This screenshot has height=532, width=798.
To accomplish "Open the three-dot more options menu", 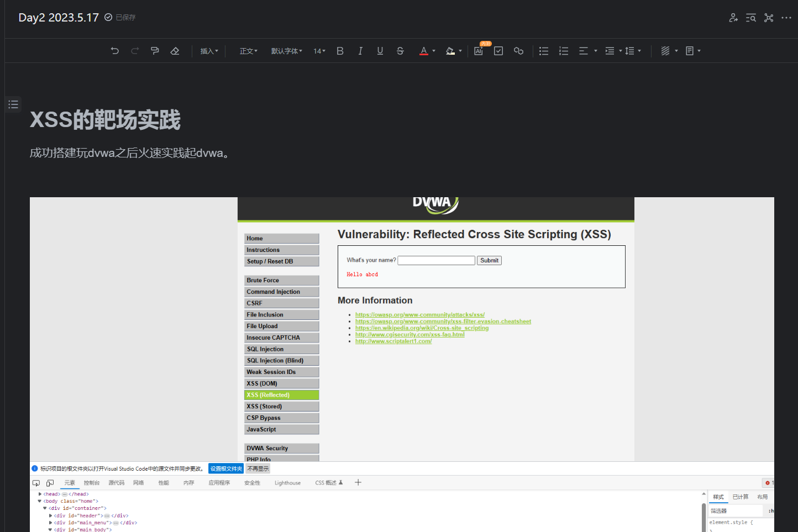I will [786, 18].
